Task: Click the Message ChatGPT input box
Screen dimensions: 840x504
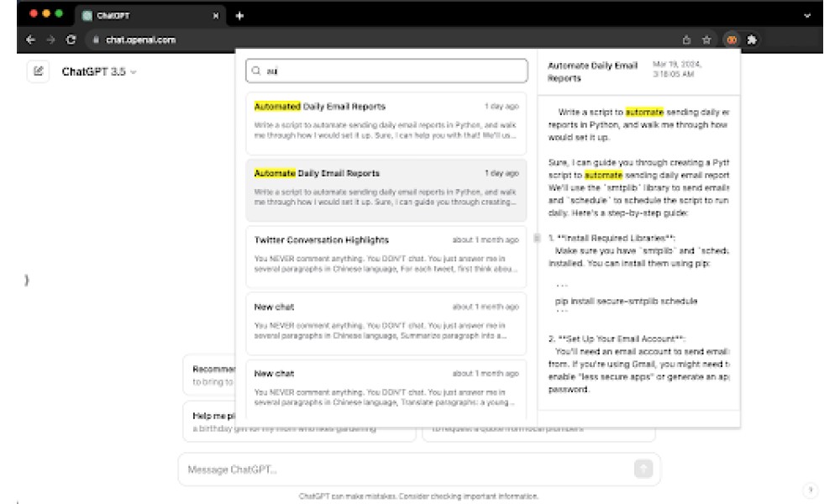Action: [x=419, y=470]
